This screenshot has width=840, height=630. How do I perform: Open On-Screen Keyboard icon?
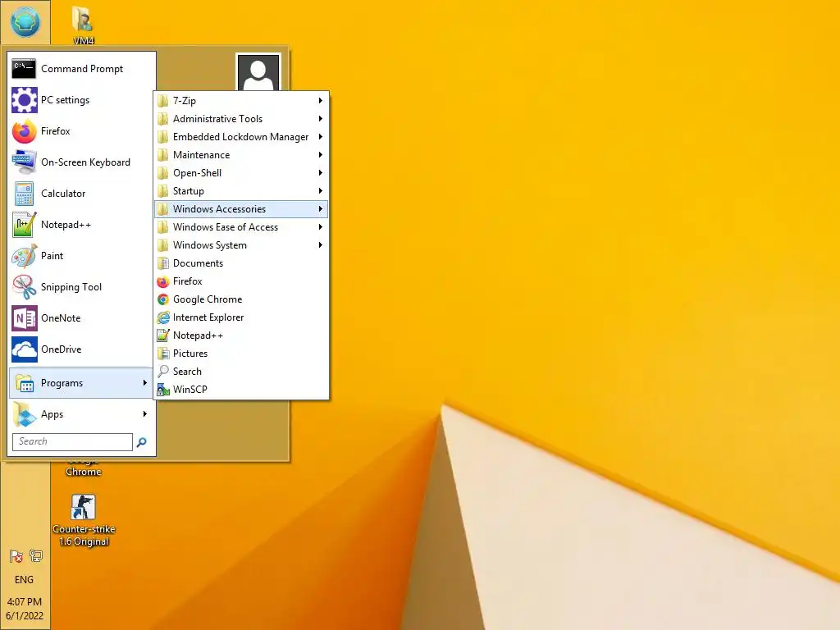(24, 162)
